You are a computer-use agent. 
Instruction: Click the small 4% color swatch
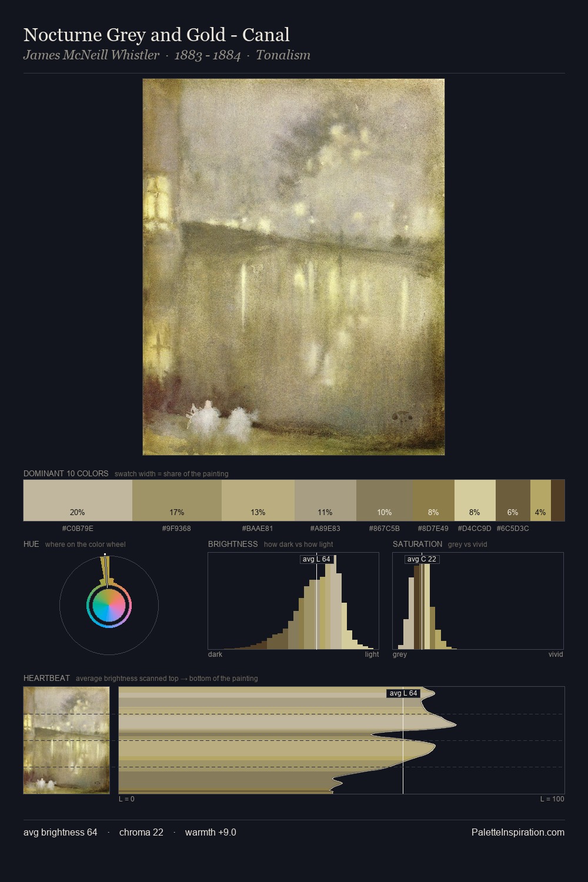(540, 500)
